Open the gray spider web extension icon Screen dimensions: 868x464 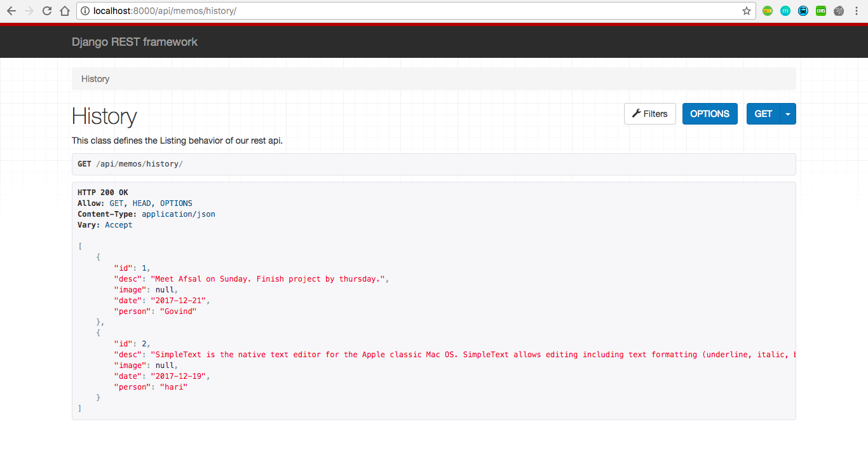point(839,11)
